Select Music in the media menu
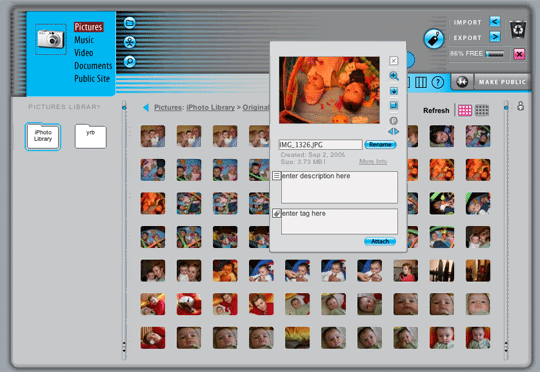This screenshot has height=372, width=540. [x=84, y=40]
